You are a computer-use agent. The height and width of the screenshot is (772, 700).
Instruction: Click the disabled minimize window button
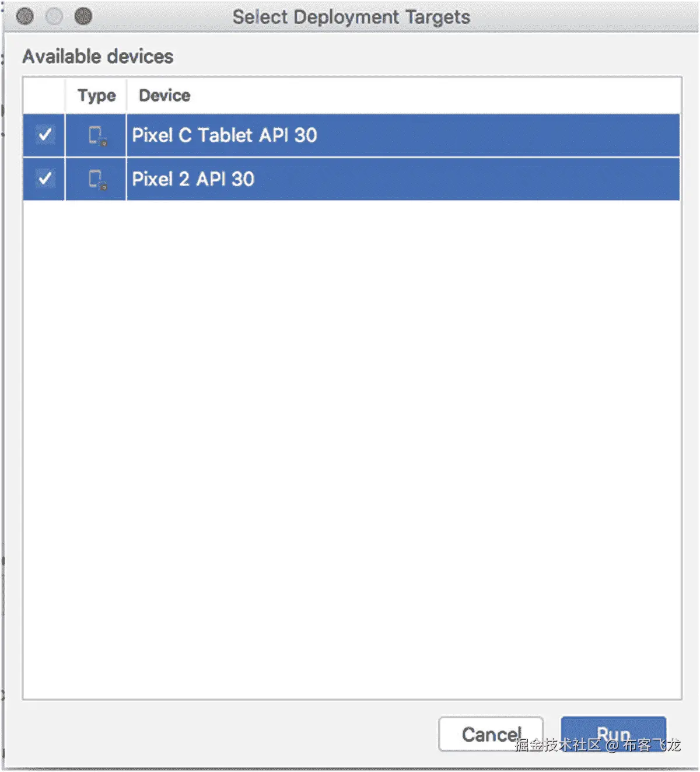tap(54, 16)
